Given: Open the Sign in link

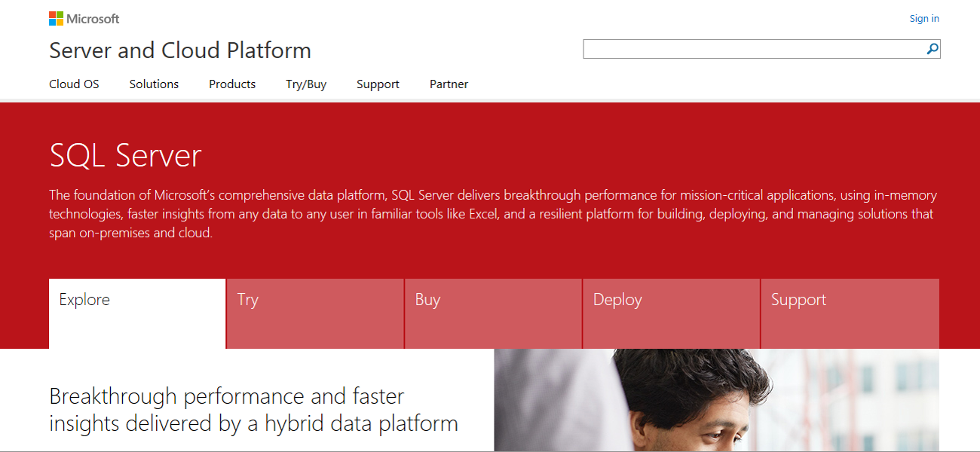Looking at the screenshot, I should 924,19.
